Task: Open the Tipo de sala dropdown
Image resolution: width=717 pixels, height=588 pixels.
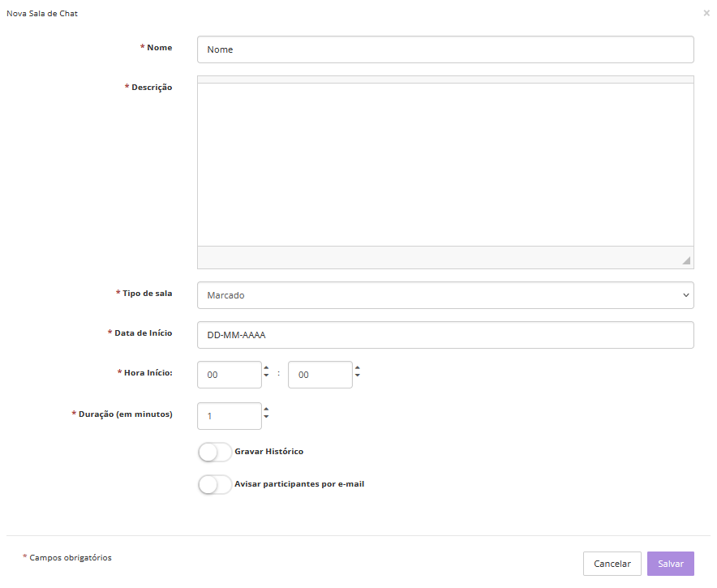Action: (445, 295)
